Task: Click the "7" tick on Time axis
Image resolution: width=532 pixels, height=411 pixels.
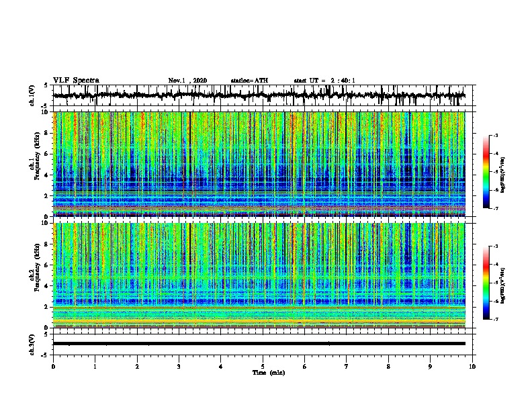Action: (347, 367)
